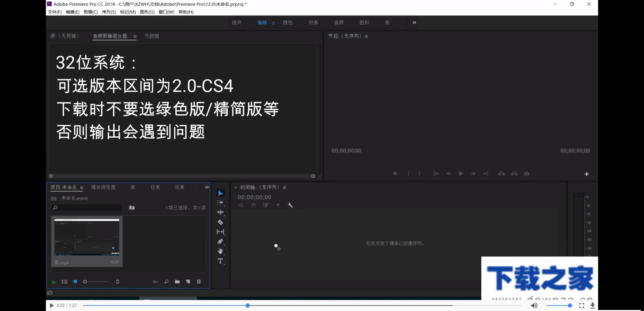
Task: Click the Play button in program monitor
Action: tap(461, 174)
